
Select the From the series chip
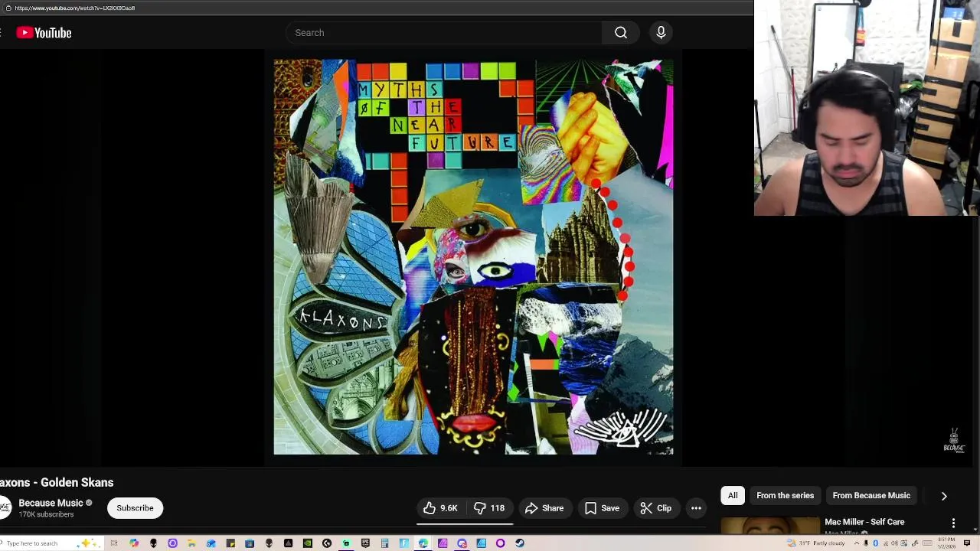click(x=785, y=496)
